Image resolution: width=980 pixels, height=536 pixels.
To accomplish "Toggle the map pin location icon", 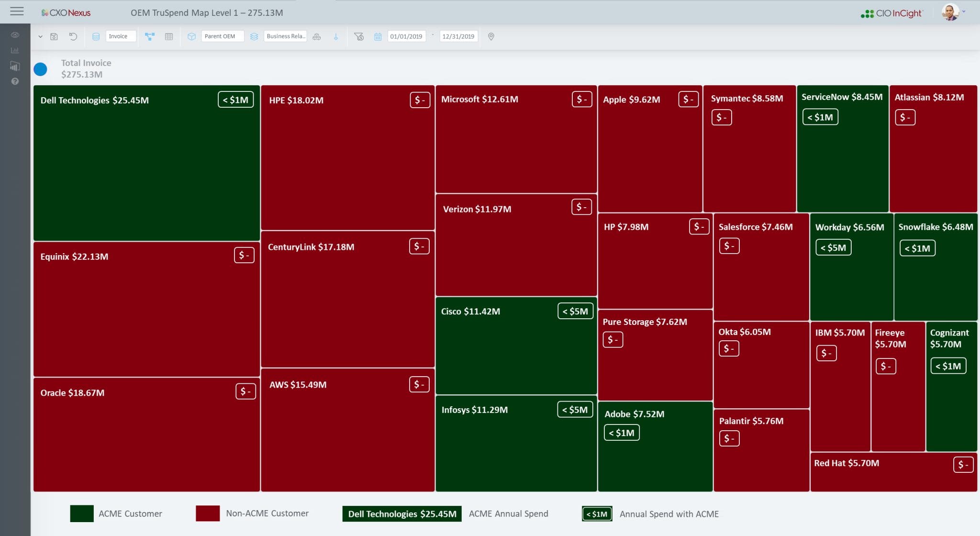I will 490,36.
